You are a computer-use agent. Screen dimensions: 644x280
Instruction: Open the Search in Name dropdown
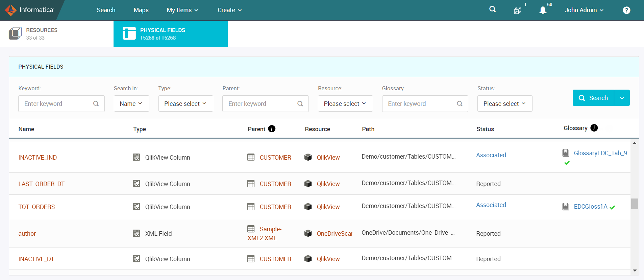tap(131, 103)
